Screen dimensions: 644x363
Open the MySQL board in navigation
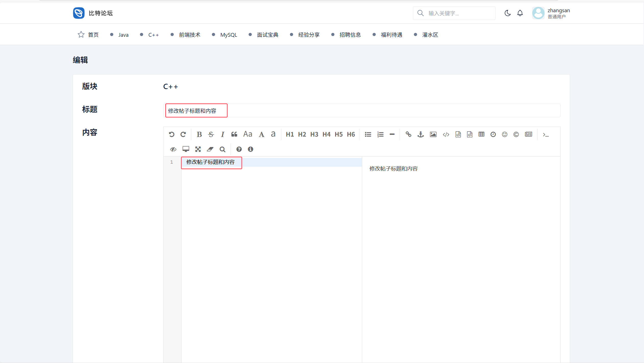coord(229,35)
